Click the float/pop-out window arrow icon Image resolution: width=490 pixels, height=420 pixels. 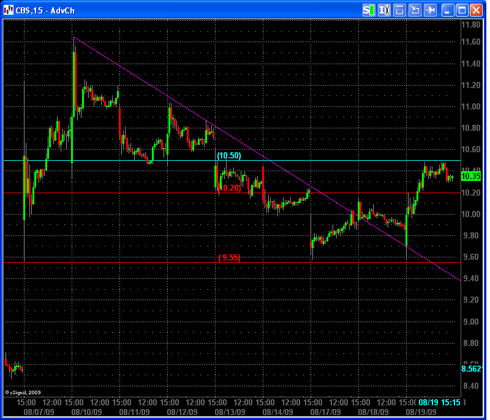[x=415, y=10]
